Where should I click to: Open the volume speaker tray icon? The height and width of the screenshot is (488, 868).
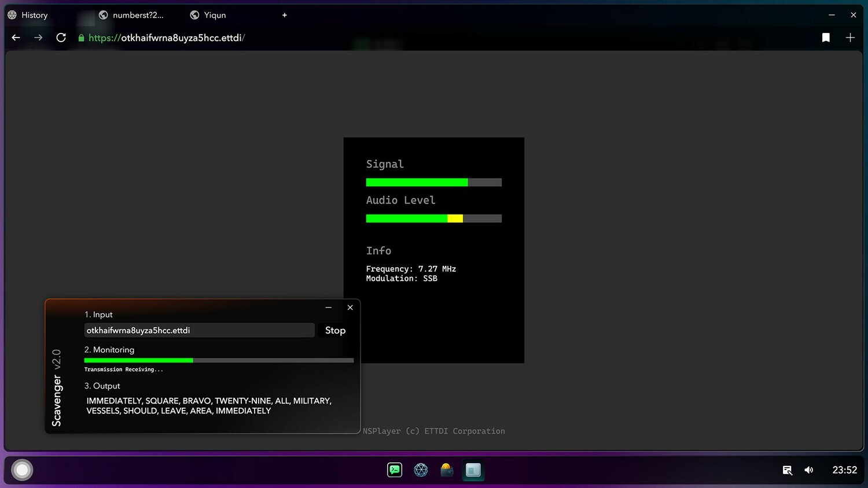click(809, 470)
